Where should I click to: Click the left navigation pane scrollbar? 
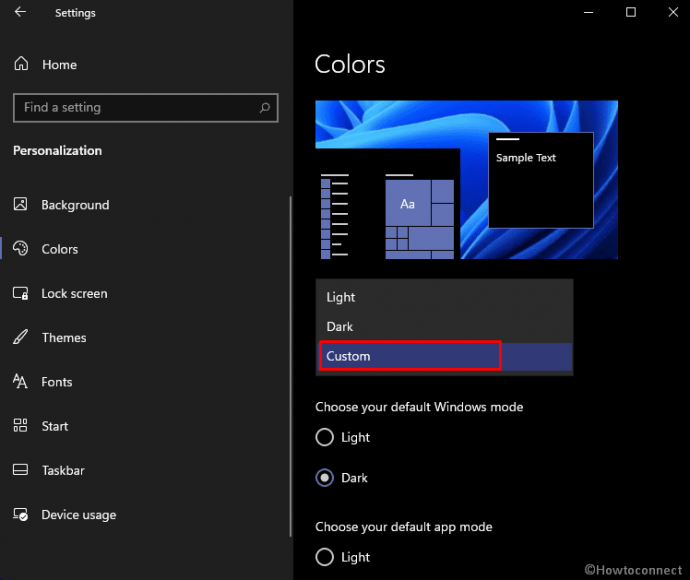click(290, 366)
